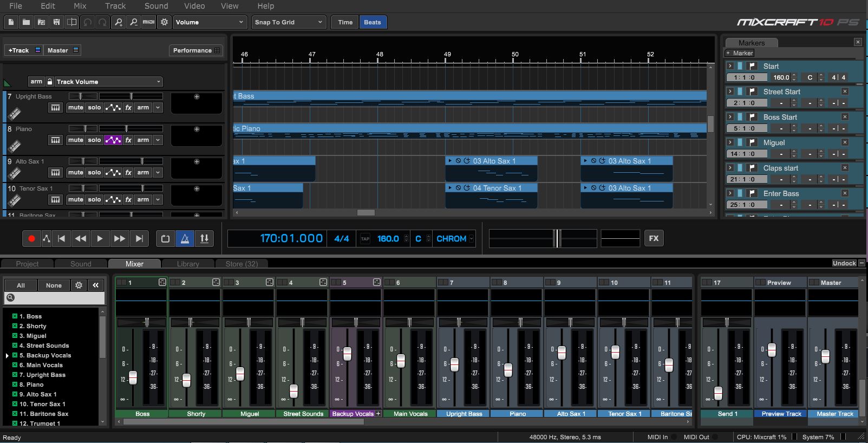Open the Volume dropdown in the toolbar
Screen dimensions: 868x443
tap(210, 22)
